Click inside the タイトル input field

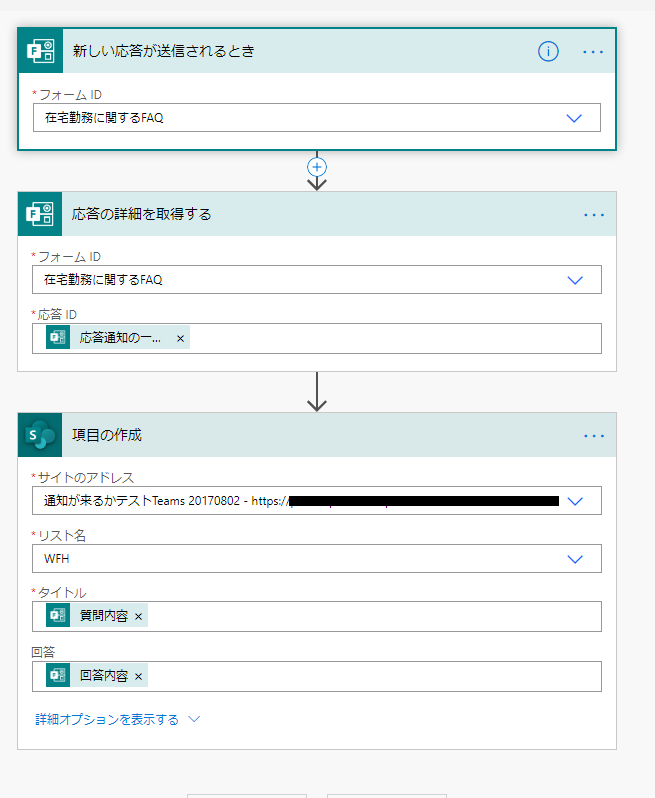(x=317, y=616)
